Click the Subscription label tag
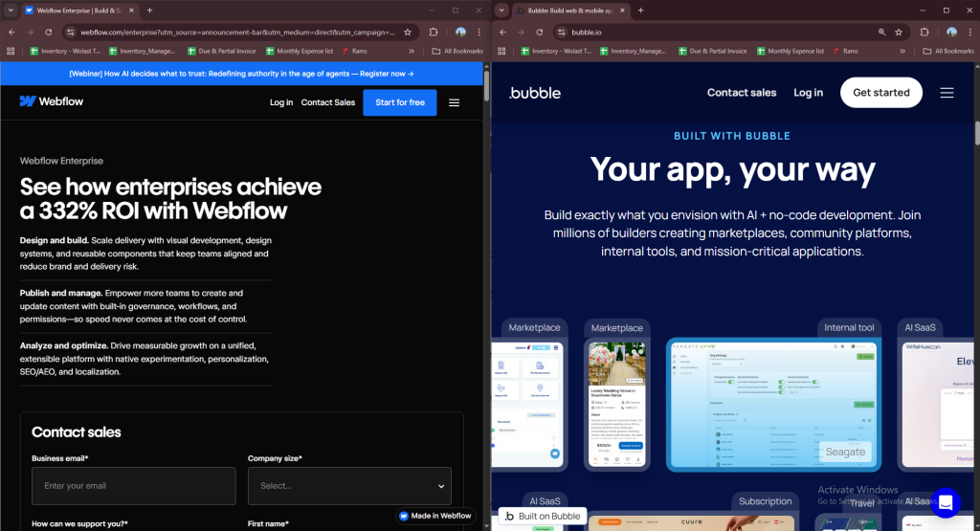Viewport: 980px width, 531px height. tap(765, 501)
